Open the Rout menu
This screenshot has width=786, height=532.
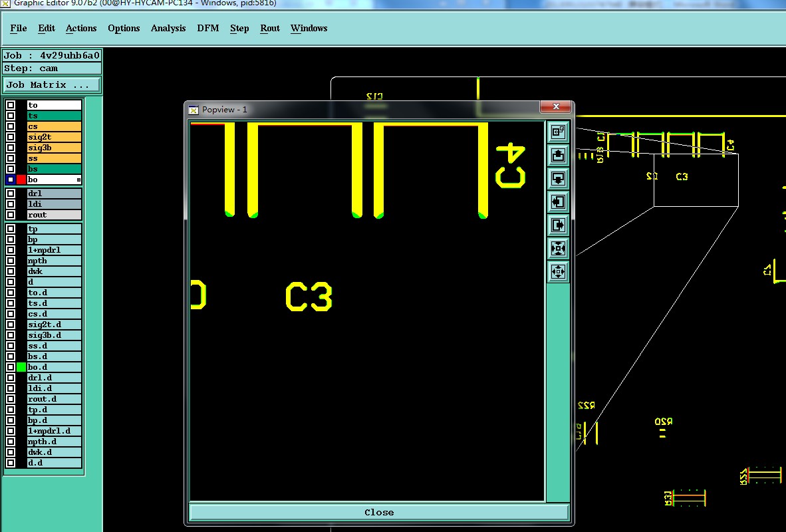pos(270,28)
